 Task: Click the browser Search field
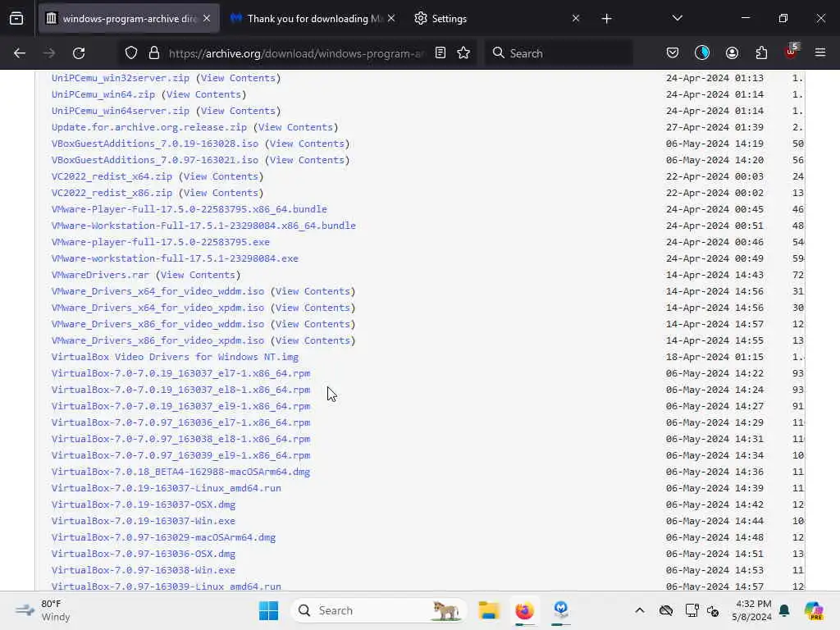pyautogui.click(x=559, y=53)
